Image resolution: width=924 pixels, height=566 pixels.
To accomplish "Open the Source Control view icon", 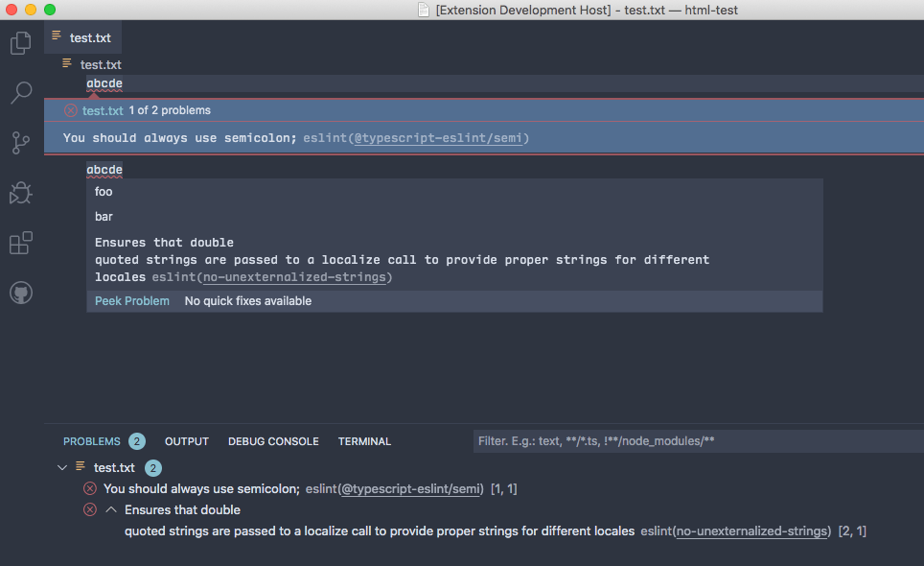I will (x=19, y=142).
